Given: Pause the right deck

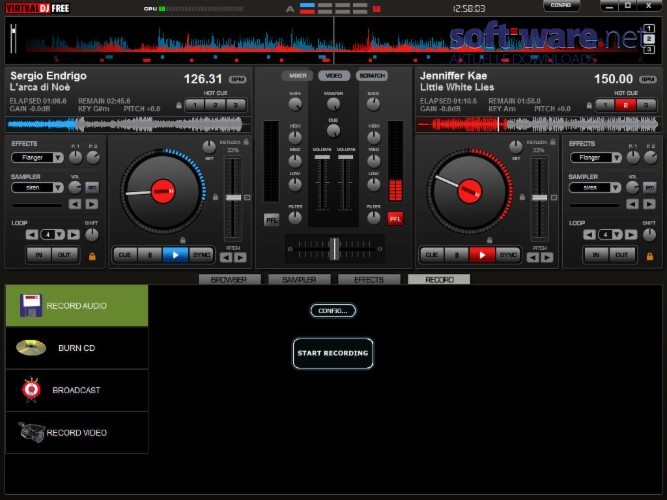Looking at the screenshot, I should 457,255.
